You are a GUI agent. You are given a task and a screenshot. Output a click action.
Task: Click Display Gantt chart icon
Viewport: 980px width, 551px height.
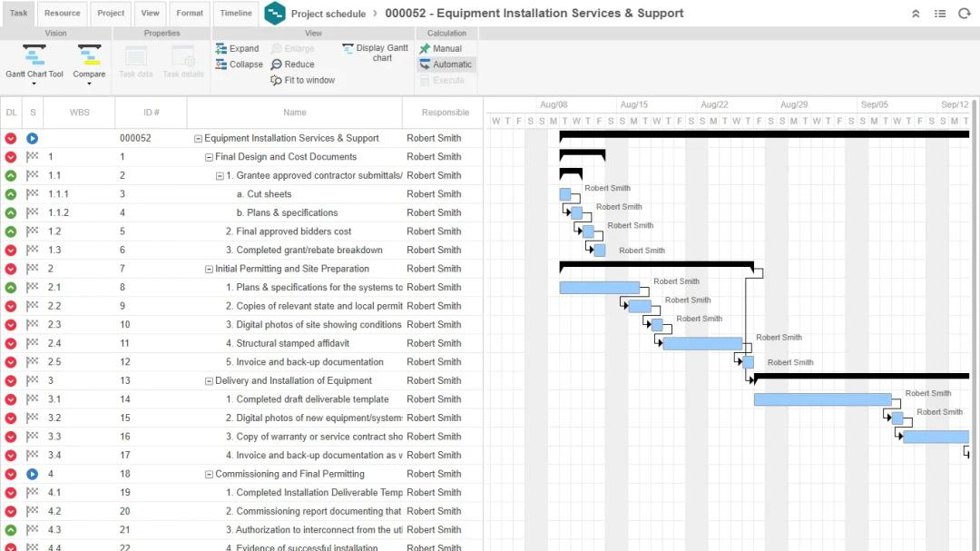348,49
